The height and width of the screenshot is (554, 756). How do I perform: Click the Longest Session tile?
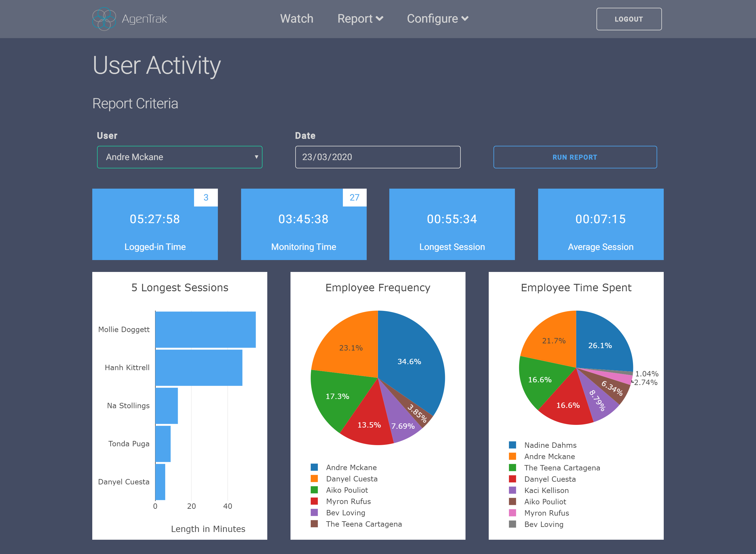(x=452, y=224)
